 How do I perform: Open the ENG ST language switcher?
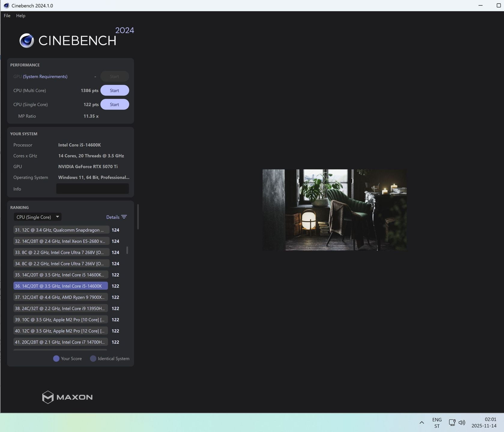[x=437, y=423]
